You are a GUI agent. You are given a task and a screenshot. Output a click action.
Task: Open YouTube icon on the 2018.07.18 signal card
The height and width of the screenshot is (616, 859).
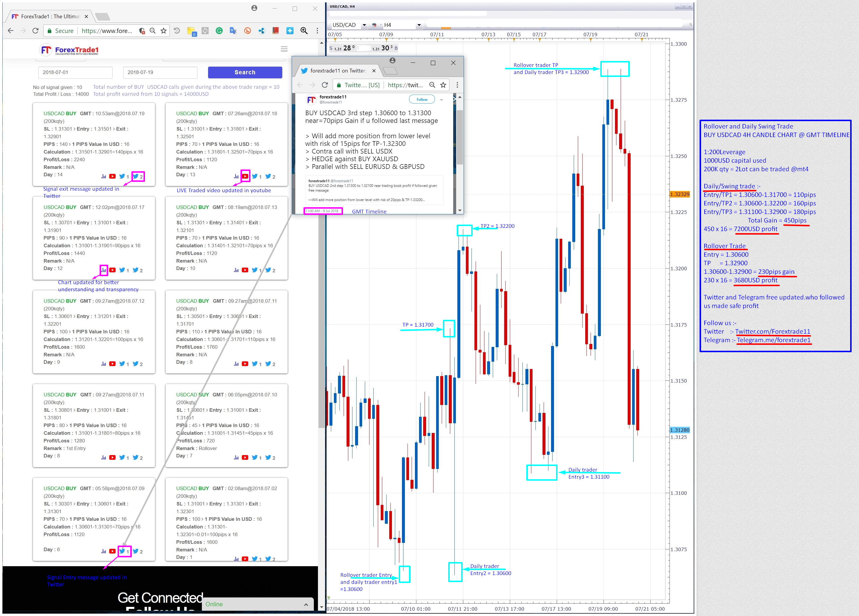(245, 177)
